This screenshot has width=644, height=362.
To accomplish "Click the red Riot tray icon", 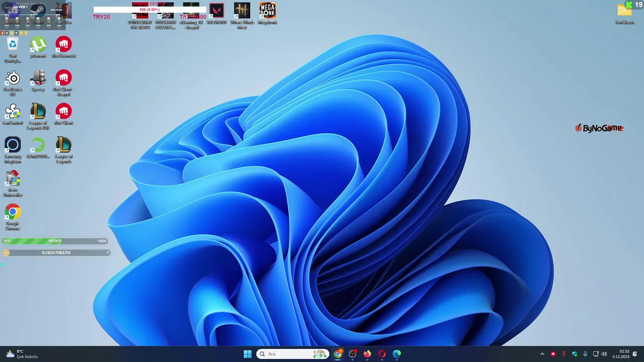I will click(553, 354).
